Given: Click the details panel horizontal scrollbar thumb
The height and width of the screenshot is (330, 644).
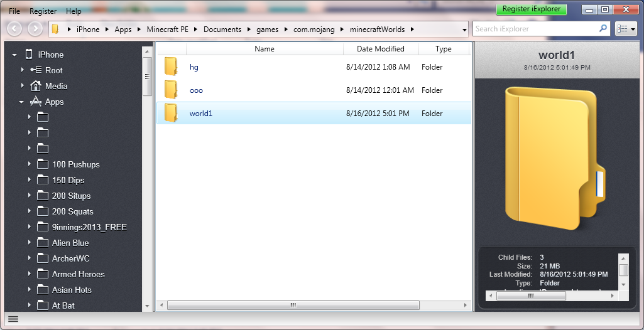Looking at the screenshot, I should [x=531, y=295].
